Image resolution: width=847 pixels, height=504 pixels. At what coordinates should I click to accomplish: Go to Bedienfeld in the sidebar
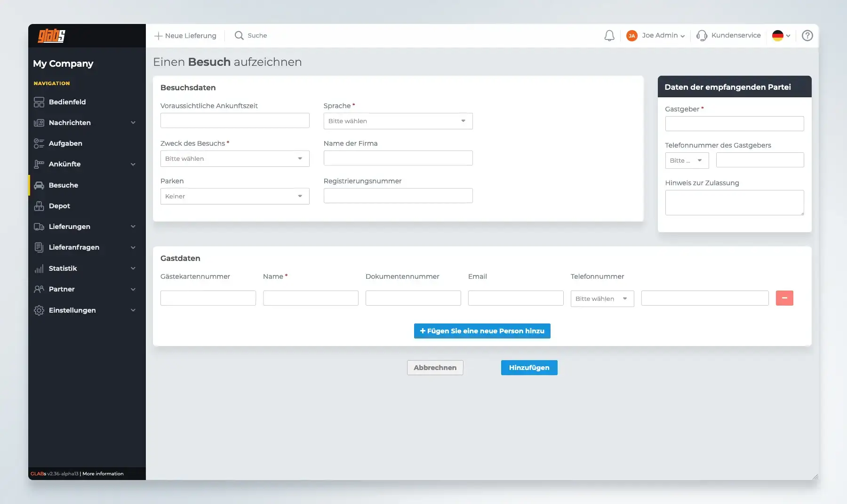point(67,102)
